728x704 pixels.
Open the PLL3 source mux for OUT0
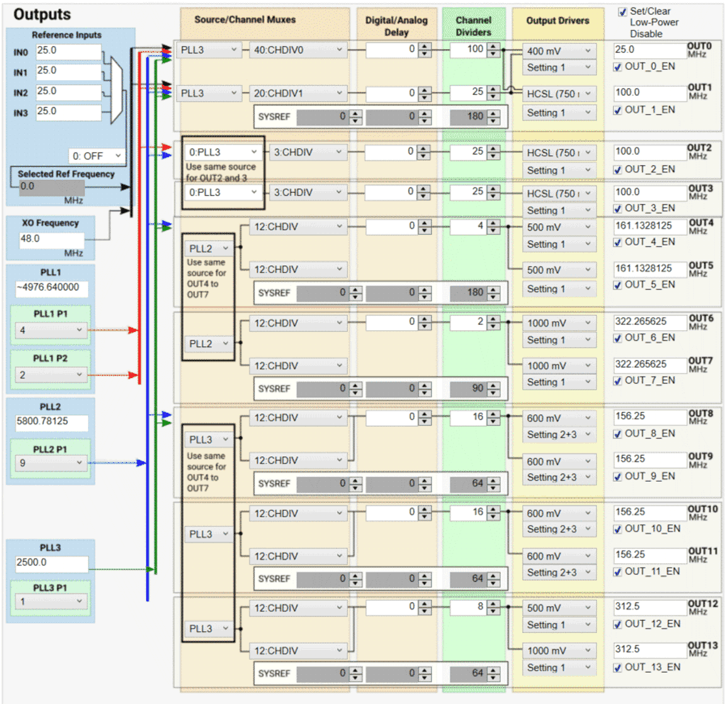pos(208,50)
